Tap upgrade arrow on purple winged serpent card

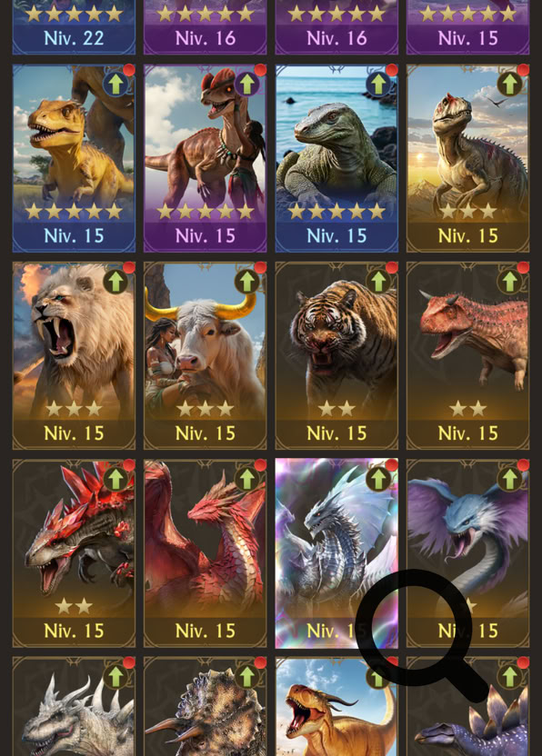(x=509, y=480)
